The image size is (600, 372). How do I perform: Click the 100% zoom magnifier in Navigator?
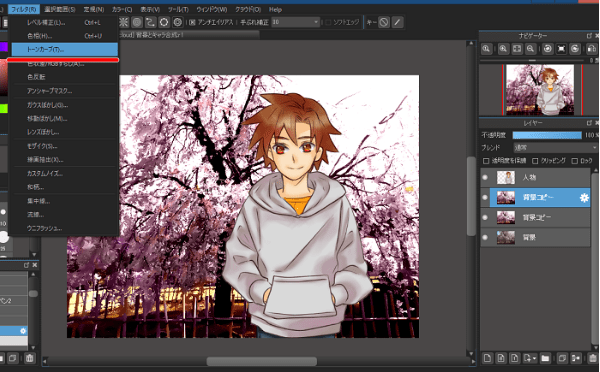[486, 49]
